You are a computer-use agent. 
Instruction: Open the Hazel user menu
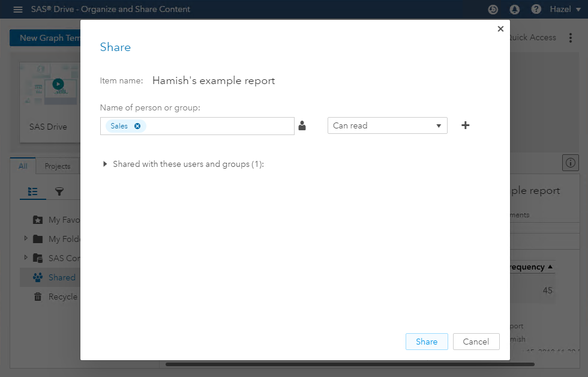click(x=564, y=10)
